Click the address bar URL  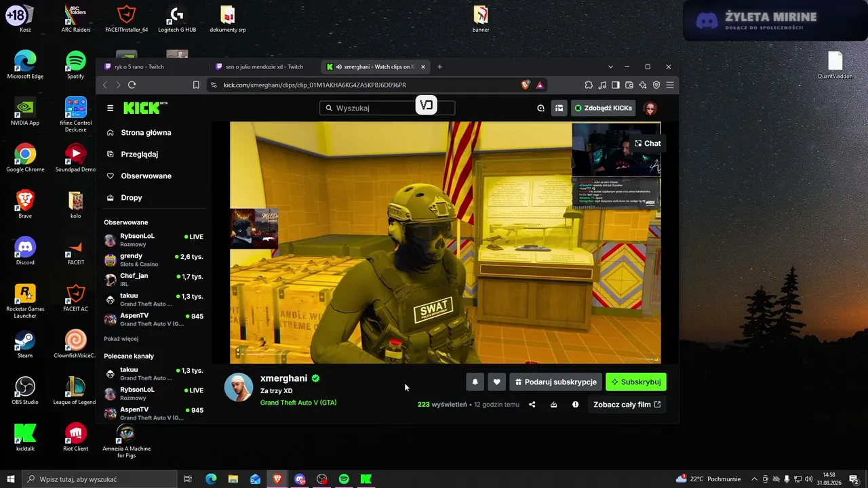315,85
